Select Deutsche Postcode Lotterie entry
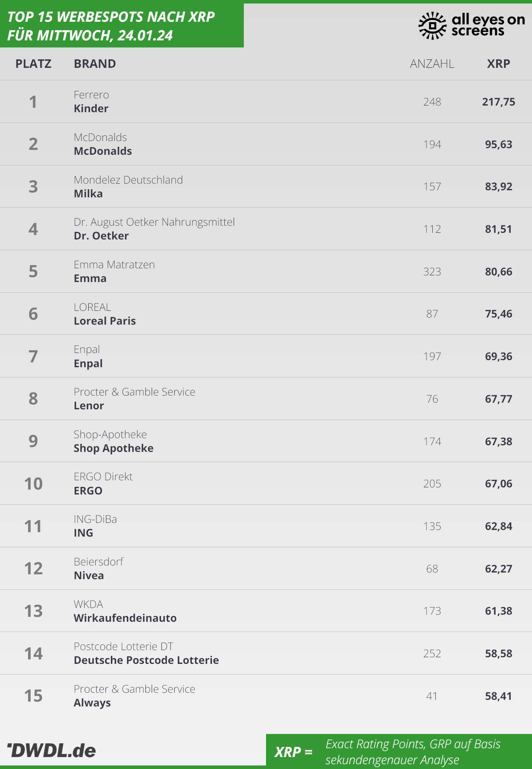Image resolution: width=532 pixels, height=769 pixels. point(146,660)
